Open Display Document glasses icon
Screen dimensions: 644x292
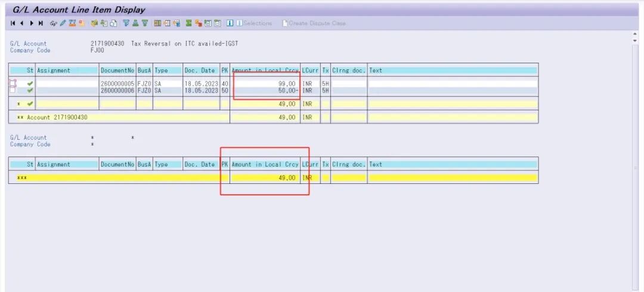(x=53, y=23)
